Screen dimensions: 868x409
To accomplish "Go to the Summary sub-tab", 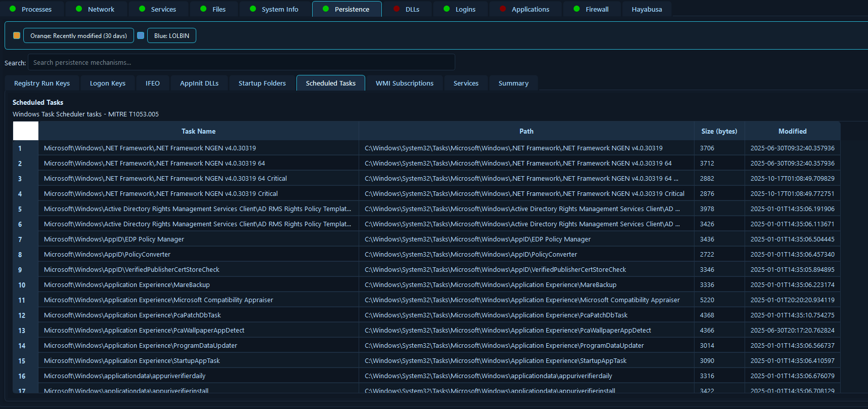I will pos(513,83).
